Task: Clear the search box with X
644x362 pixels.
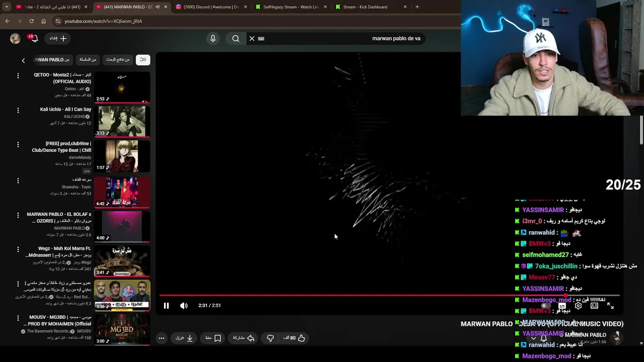Action: [252, 38]
